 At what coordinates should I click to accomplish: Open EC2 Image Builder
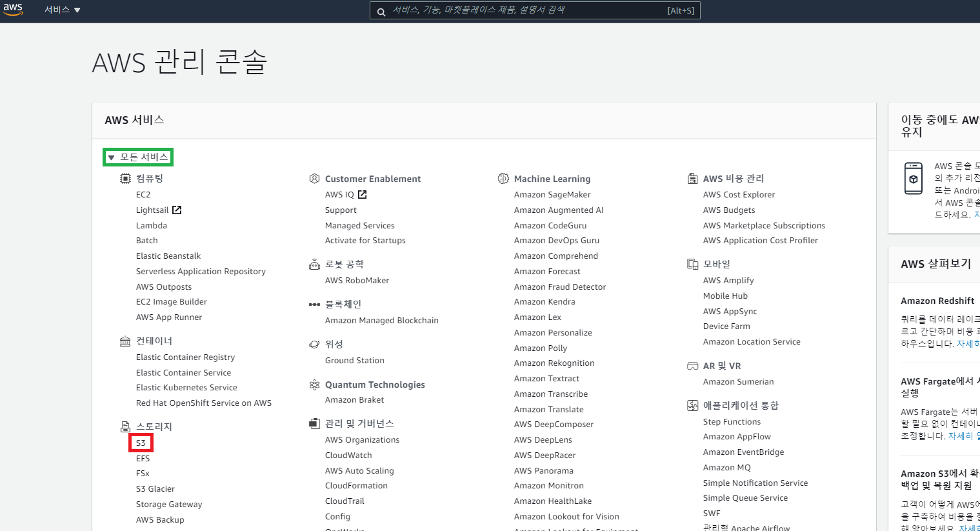[172, 302]
